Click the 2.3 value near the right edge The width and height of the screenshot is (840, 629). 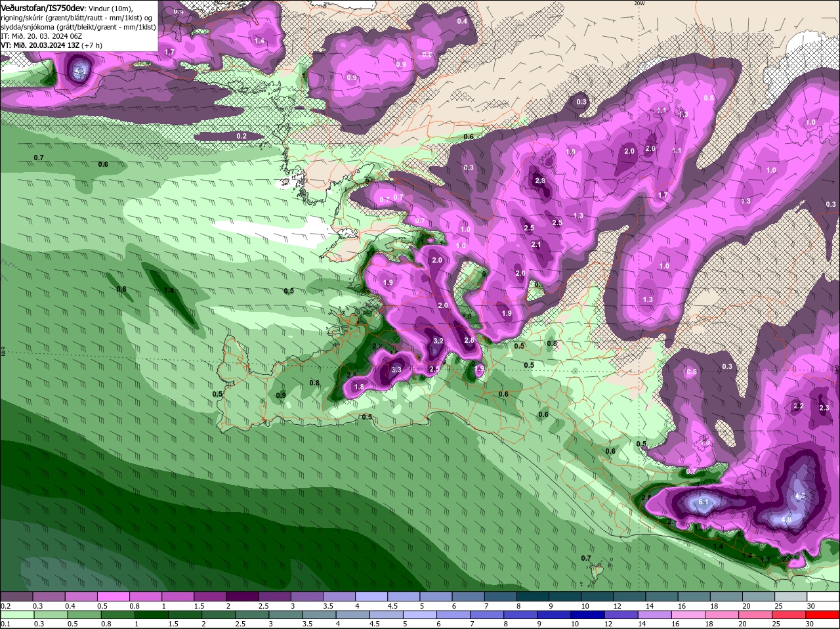(824, 408)
